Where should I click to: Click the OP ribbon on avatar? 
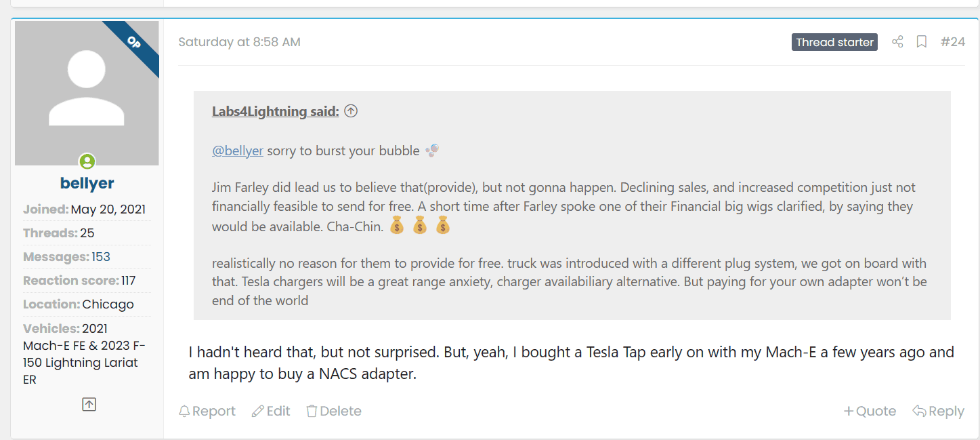[x=133, y=43]
